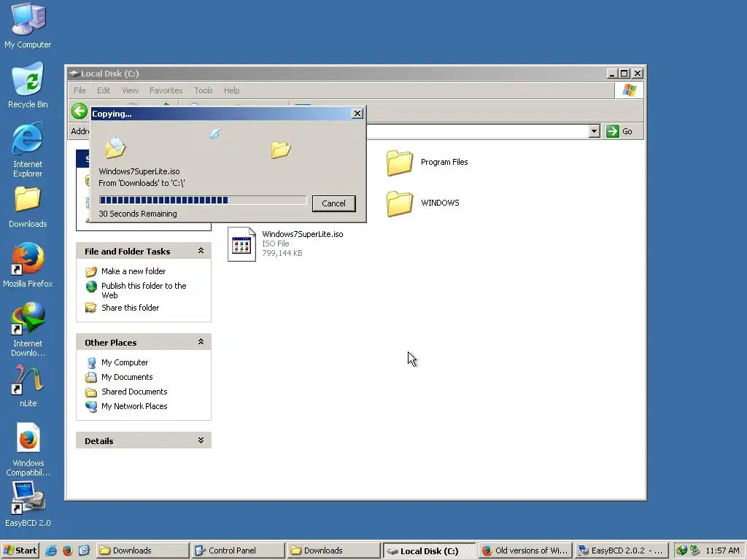Click My Documents link in Other Places
Viewport: 747px width, 560px height.
point(127,377)
